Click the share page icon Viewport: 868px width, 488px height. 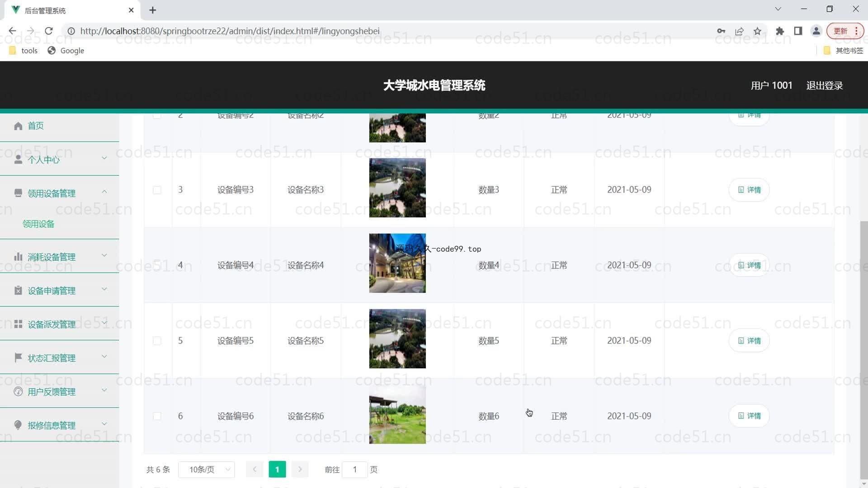pos(740,31)
